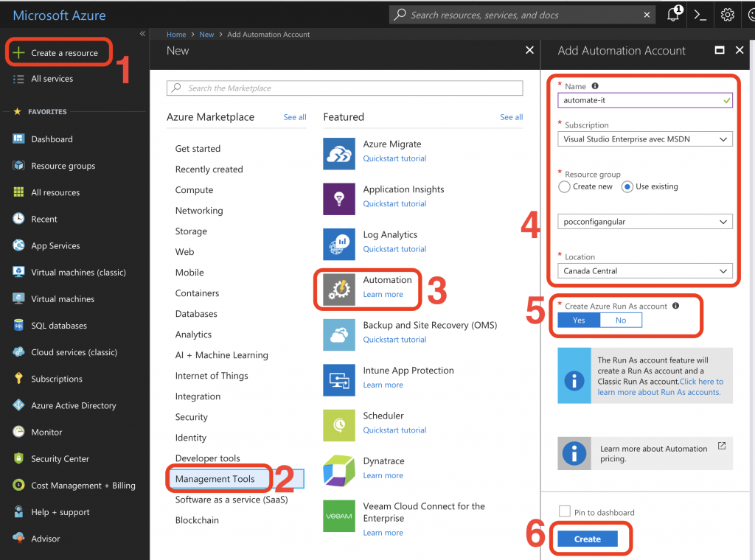Check Pin to dashboard checkbox
755x560 pixels.
[564, 511]
